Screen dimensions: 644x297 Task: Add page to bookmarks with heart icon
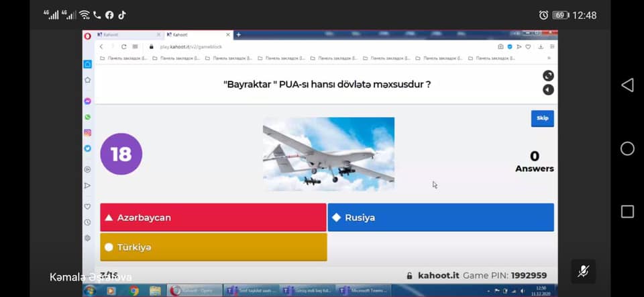pos(528,47)
